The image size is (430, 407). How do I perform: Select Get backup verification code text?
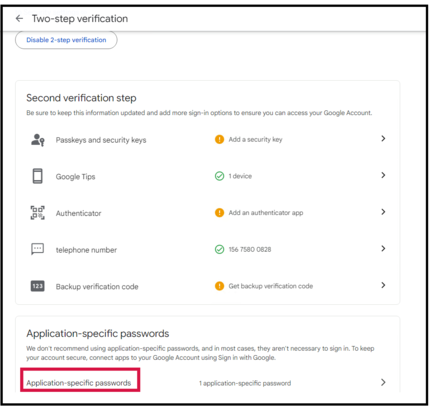271,286
